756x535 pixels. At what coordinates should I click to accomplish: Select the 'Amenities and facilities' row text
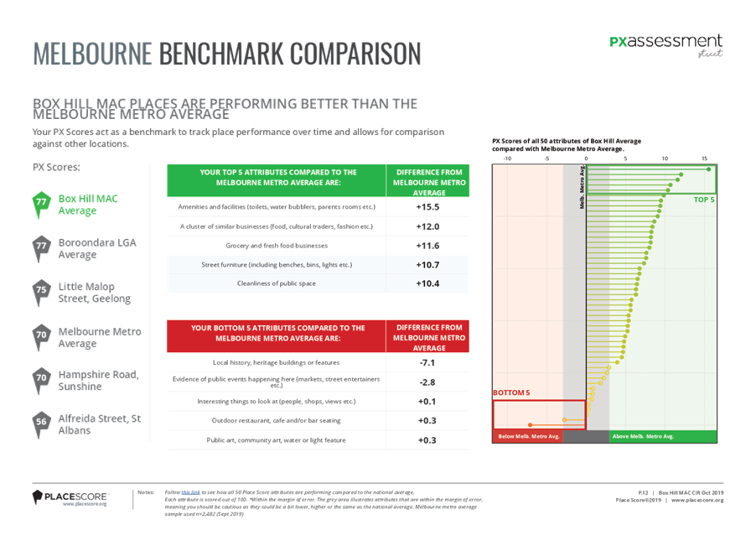pos(277,206)
